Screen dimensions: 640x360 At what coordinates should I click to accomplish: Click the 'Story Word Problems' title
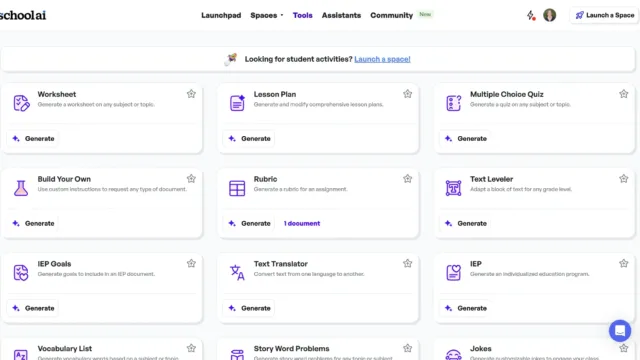click(x=291, y=349)
